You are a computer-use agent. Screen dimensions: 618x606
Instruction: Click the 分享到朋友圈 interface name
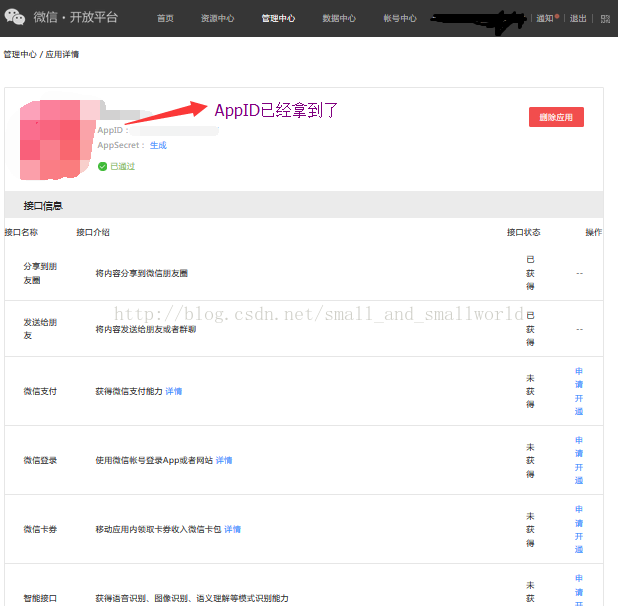pos(40,273)
